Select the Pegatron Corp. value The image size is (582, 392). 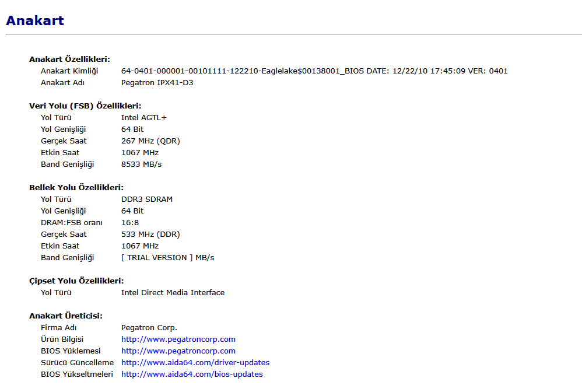[x=149, y=328]
